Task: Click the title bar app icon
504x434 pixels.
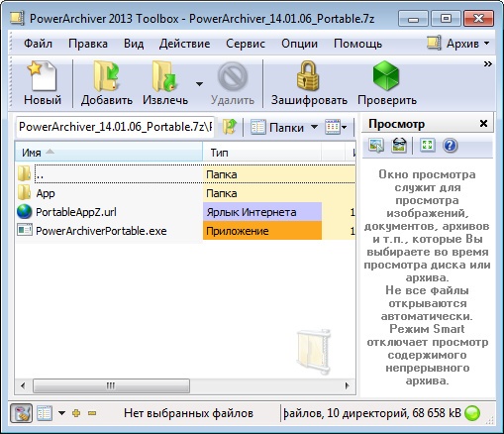Action: click(x=17, y=18)
